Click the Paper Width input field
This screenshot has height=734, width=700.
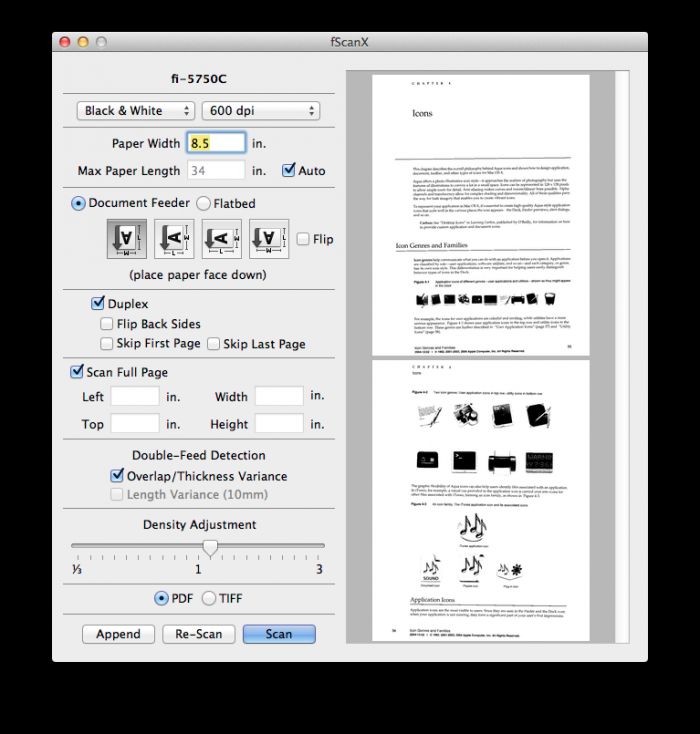click(x=216, y=143)
